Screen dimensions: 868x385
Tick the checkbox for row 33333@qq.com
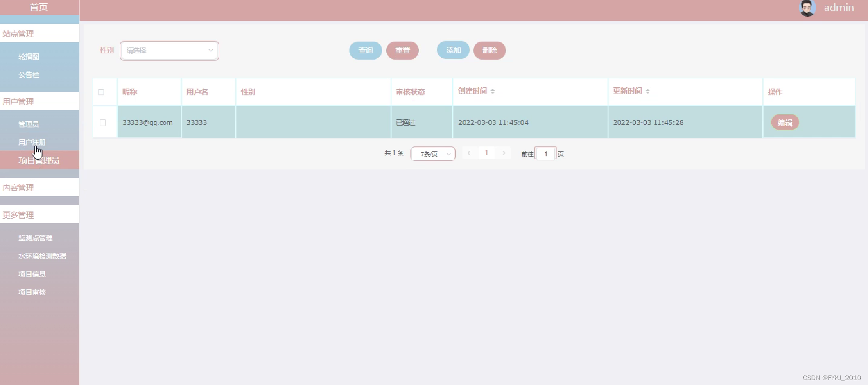(103, 123)
